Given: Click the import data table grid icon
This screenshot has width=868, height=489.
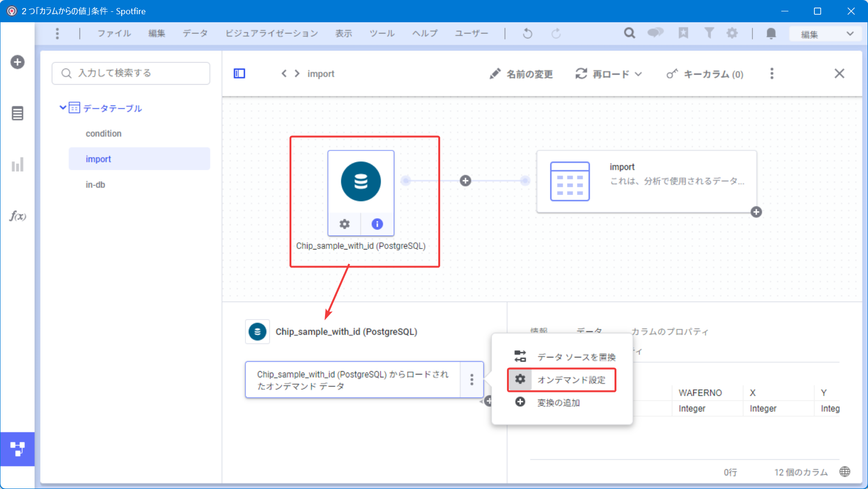Looking at the screenshot, I should point(570,181).
